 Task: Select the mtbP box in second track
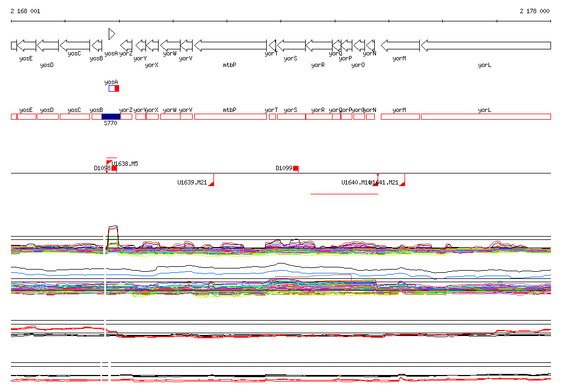pyautogui.click(x=231, y=116)
